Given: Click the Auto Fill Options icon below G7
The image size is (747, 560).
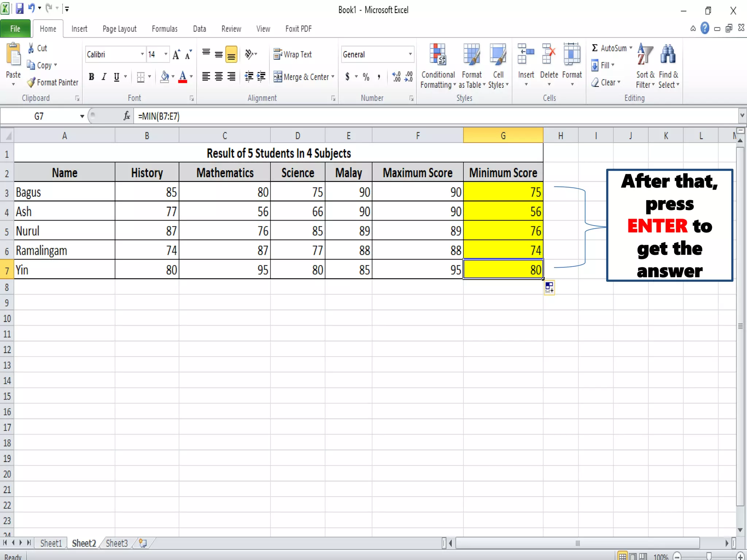Looking at the screenshot, I should [549, 288].
